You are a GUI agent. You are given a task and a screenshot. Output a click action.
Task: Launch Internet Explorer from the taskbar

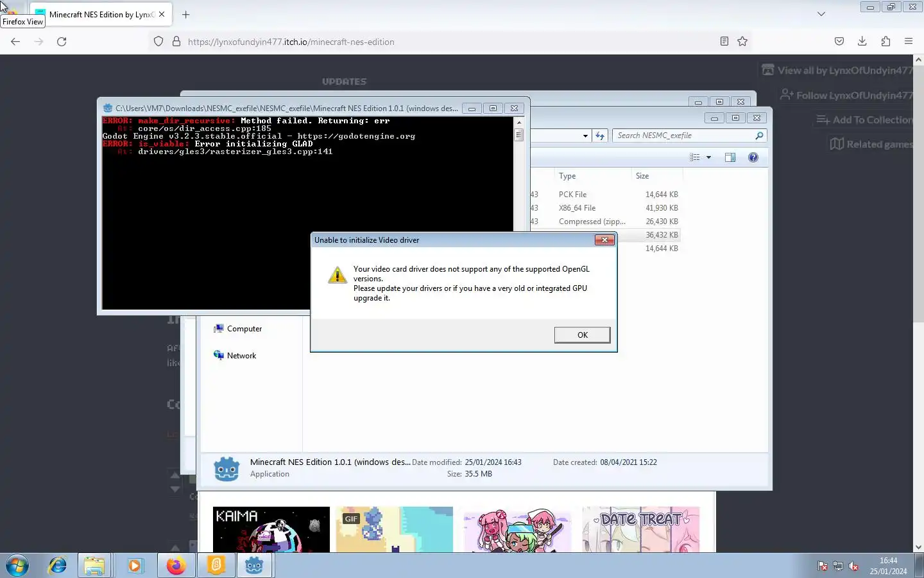coord(58,566)
